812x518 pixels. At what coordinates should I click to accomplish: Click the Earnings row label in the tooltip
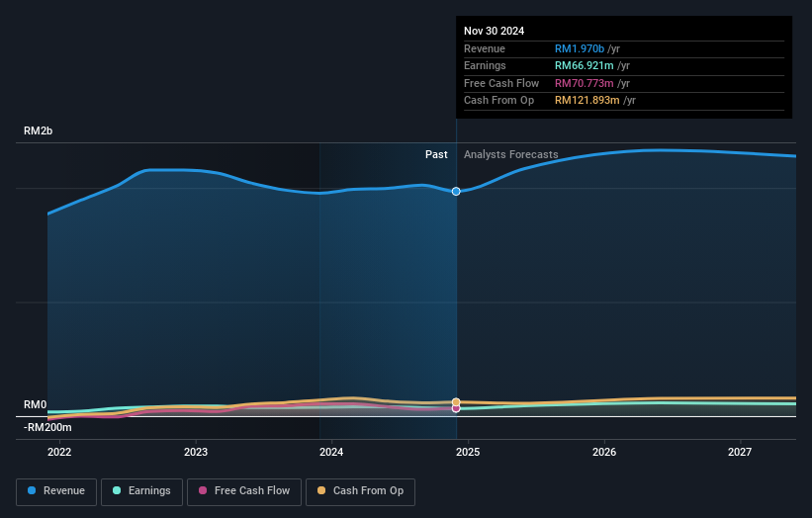486,65
